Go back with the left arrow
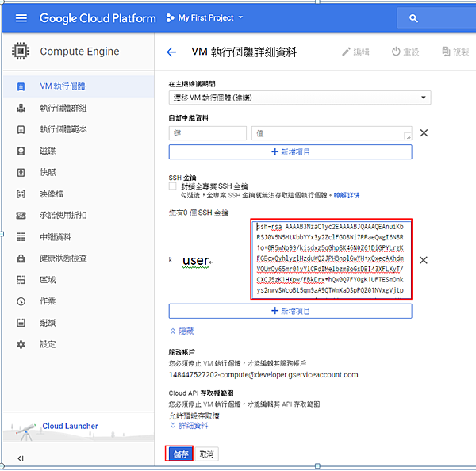 click(x=171, y=52)
